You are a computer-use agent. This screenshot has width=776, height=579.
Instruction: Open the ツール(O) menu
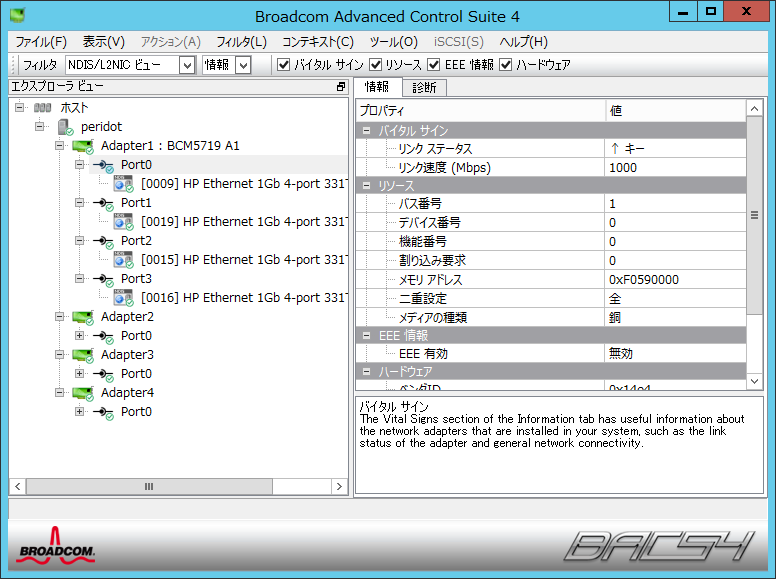coord(394,42)
